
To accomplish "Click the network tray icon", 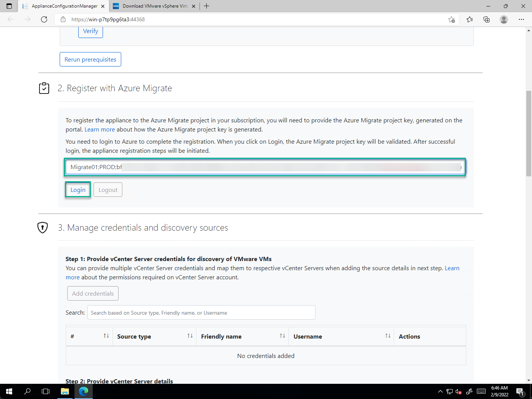I will click(450, 391).
